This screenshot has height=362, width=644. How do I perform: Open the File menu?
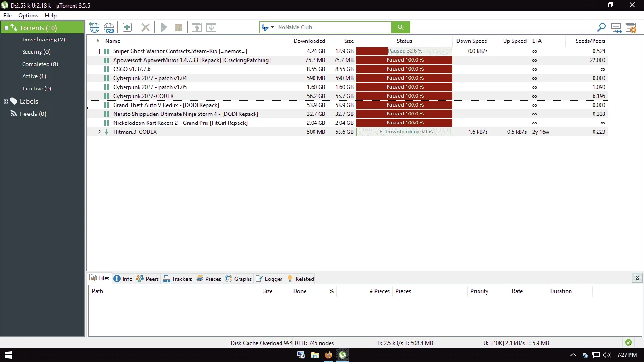click(x=8, y=16)
